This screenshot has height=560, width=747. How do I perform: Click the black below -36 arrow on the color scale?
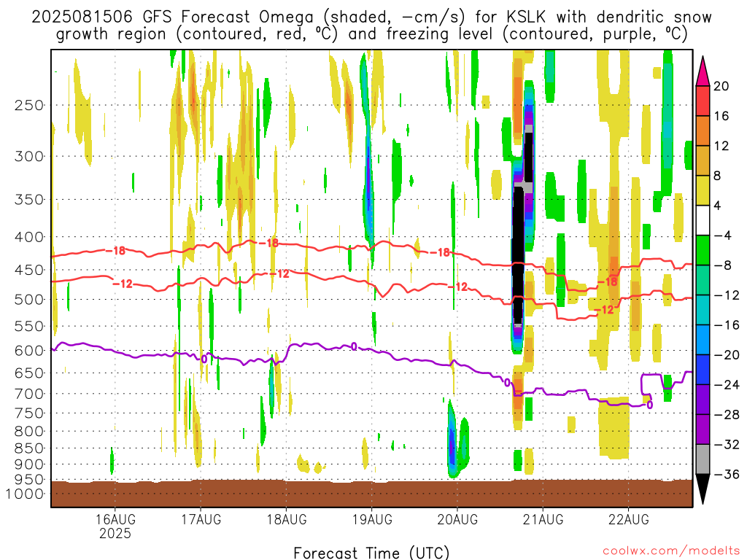pyautogui.click(x=703, y=489)
